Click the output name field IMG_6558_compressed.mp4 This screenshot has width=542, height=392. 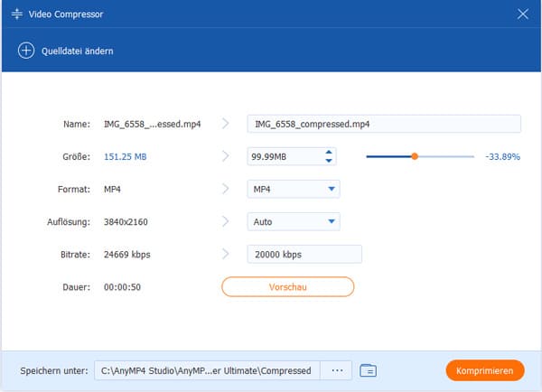tap(384, 124)
